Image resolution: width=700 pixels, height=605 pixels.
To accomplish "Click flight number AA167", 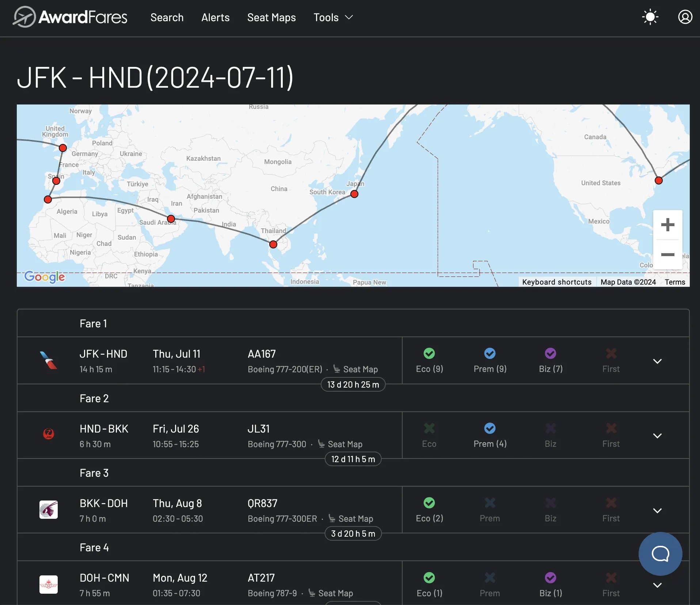I will point(262,354).
